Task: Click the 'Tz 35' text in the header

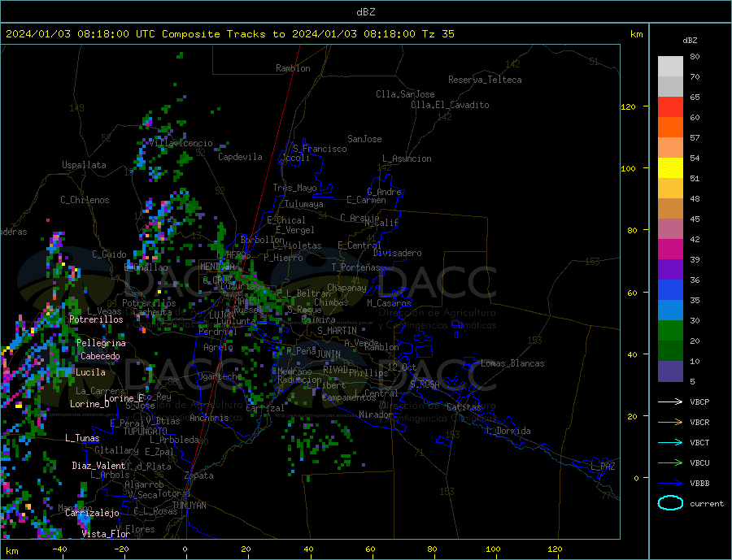Action: 438,34
